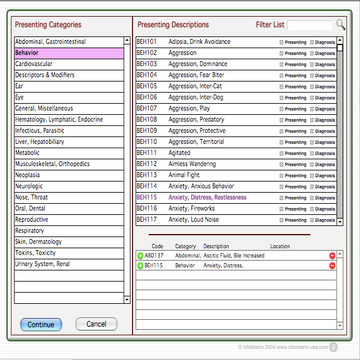Viewport: 360px width, 360px height.
Task: Open General, Miscellaneous category
Action: coord(69,108)
